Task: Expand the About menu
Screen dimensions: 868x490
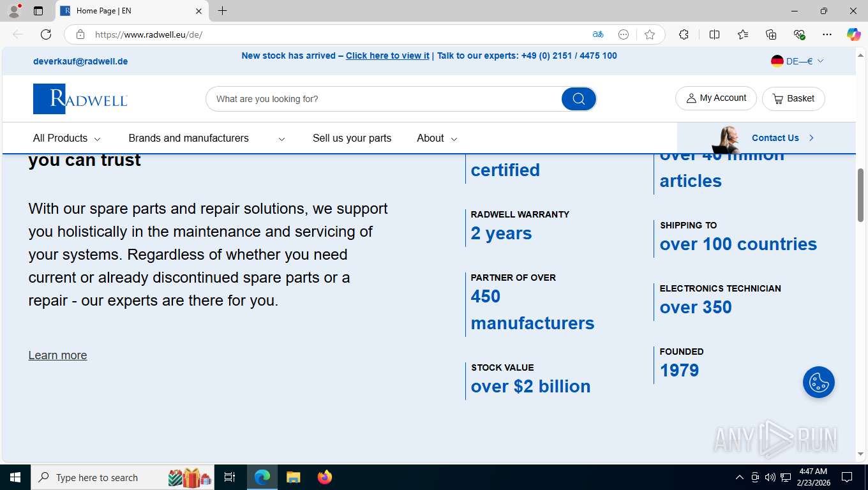Action: click(437, 138)
